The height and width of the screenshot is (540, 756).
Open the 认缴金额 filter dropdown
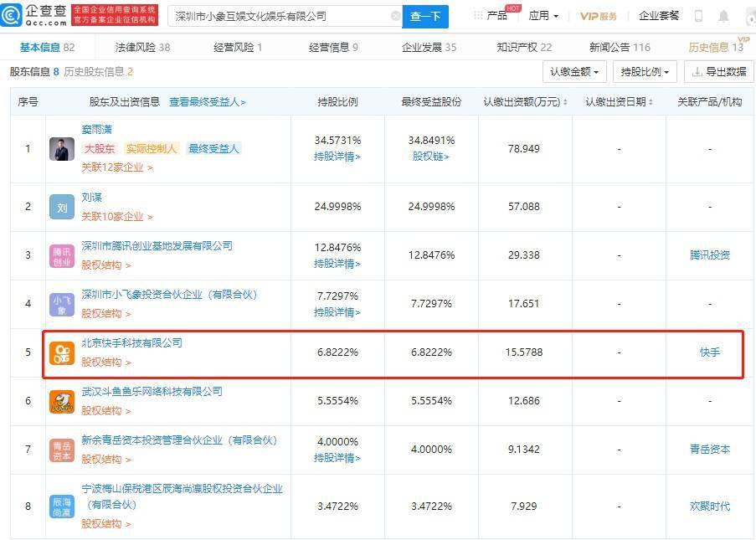[573, 72]
